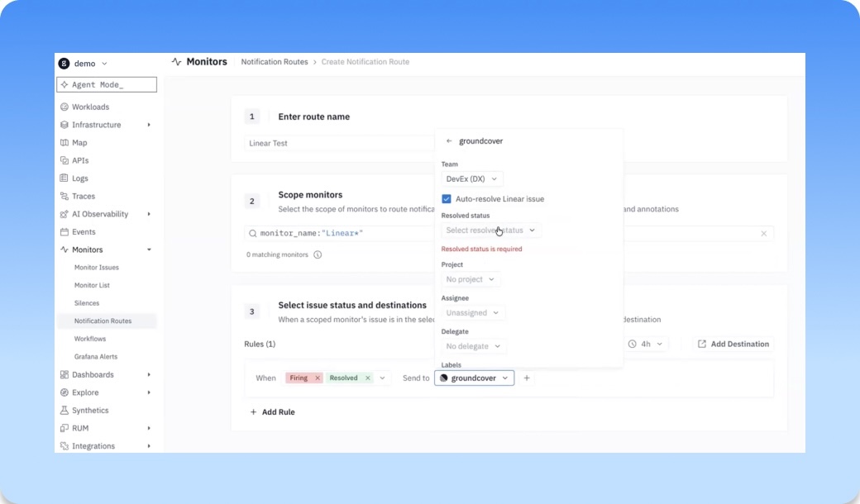Open Events from the sidebar

point(84,231)
